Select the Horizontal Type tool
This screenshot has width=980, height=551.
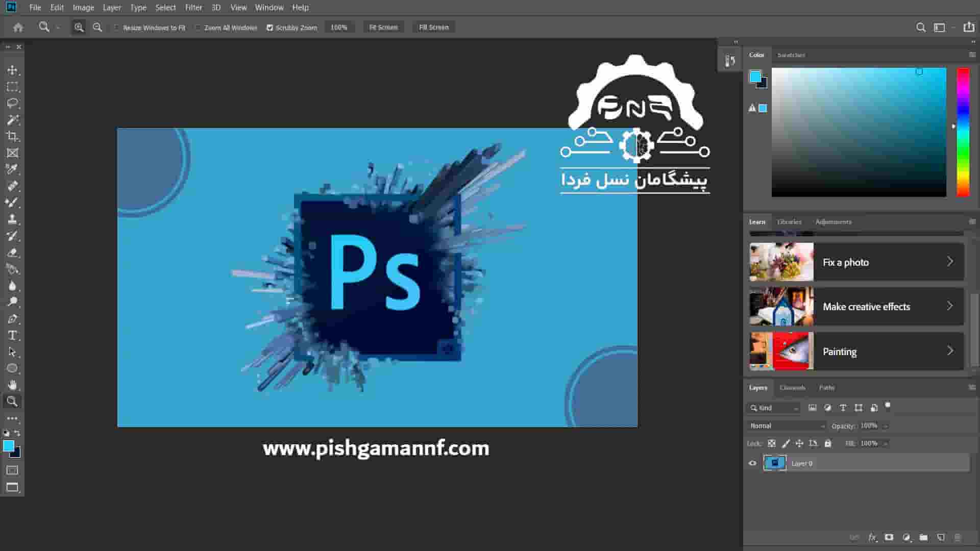pyautogui.click(x=12, y=335)
